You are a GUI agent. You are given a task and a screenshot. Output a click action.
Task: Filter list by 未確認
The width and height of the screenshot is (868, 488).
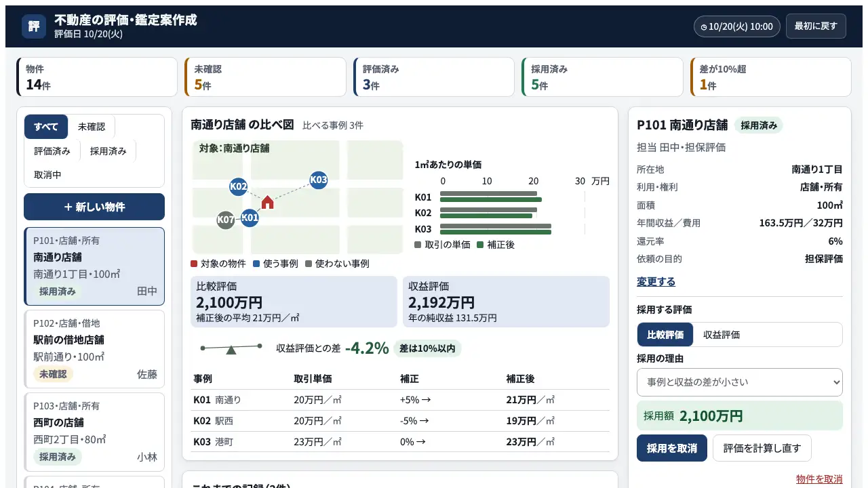[x=92, y=127]
